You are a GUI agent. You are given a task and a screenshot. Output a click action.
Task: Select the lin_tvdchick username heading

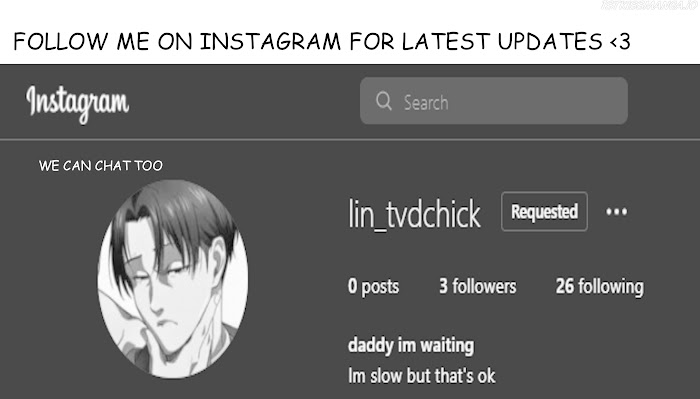pos(414,214)
